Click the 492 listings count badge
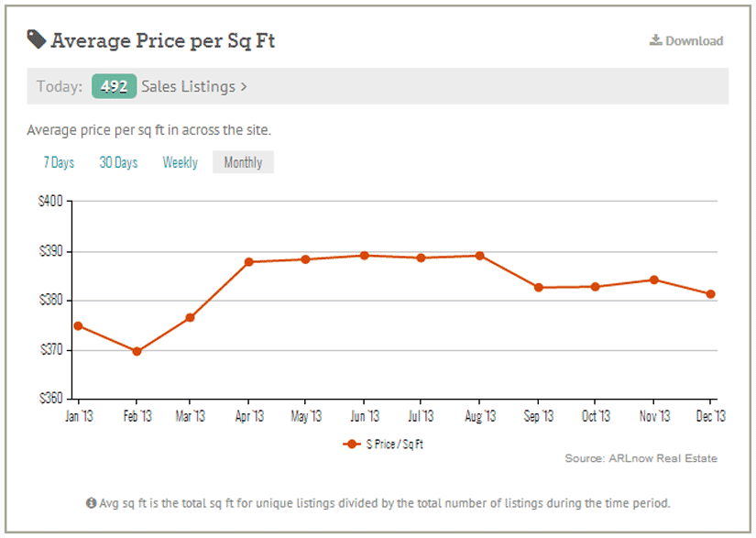This screenshot has height=538, width=756. (x=114, y=87)
